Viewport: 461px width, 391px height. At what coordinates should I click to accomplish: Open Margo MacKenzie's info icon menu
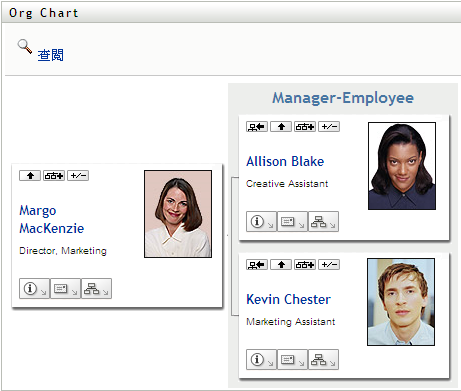point(34,289)
